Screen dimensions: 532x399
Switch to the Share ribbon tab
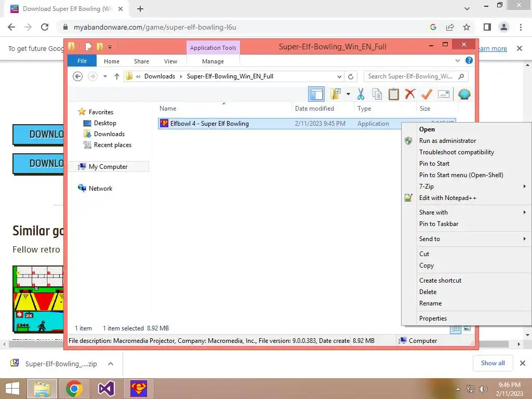[x=141, y=61]
